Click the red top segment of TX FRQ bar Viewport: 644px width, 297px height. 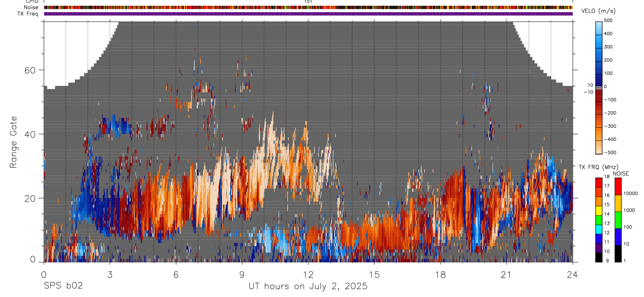coord(599,182)
